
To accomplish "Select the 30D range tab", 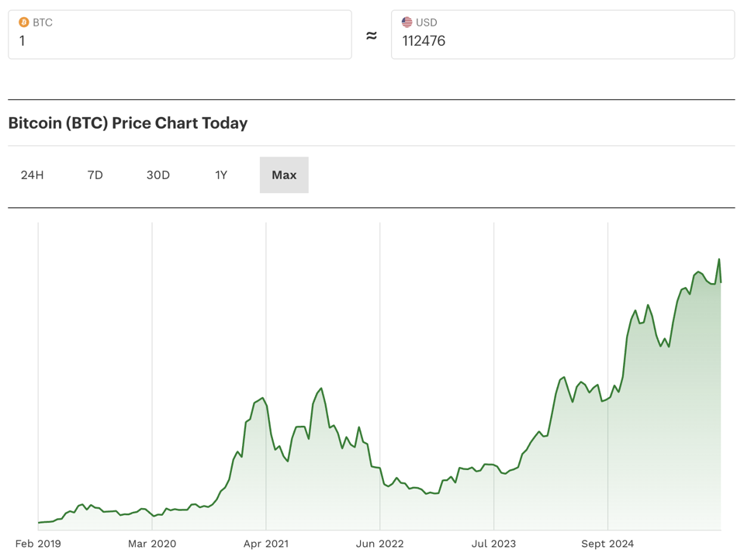I will click(158, 175).
